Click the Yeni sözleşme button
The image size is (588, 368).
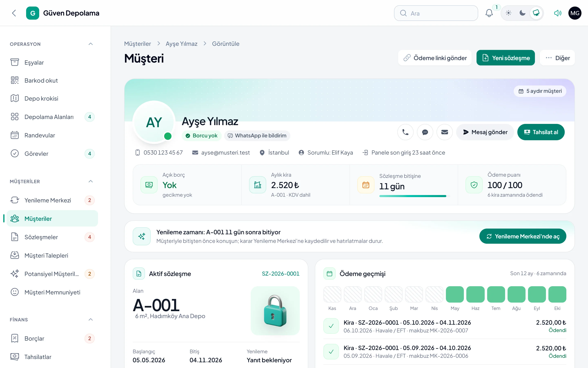(506, 58)
